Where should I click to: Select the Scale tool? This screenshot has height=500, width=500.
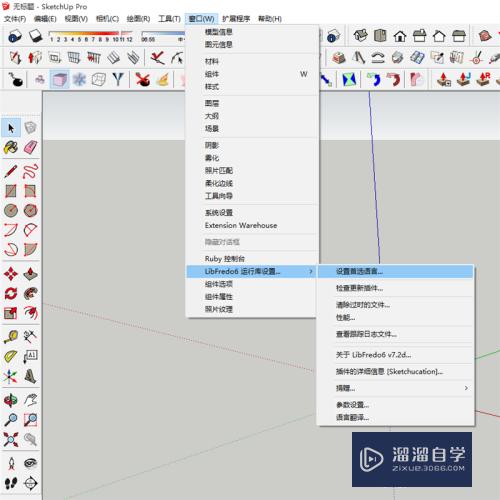tap(11, 313)
